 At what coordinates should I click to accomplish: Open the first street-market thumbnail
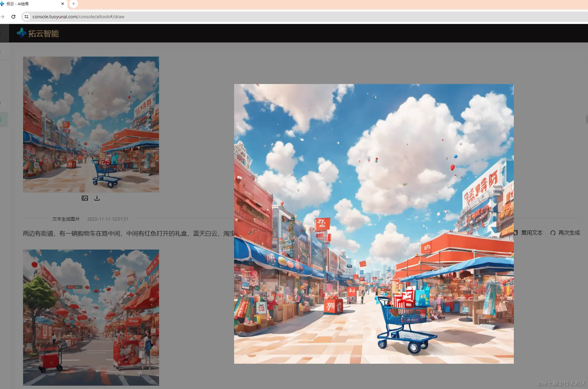[x=91, y=124]
